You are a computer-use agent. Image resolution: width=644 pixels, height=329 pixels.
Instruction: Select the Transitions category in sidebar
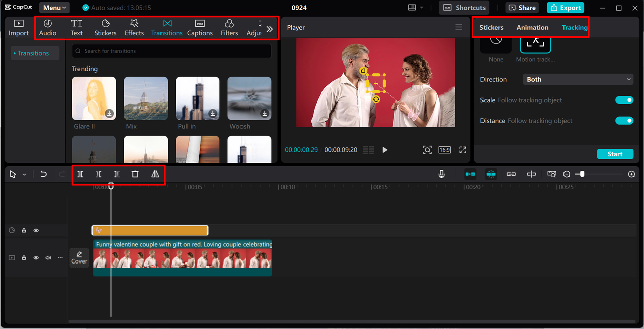click(35, 53)
